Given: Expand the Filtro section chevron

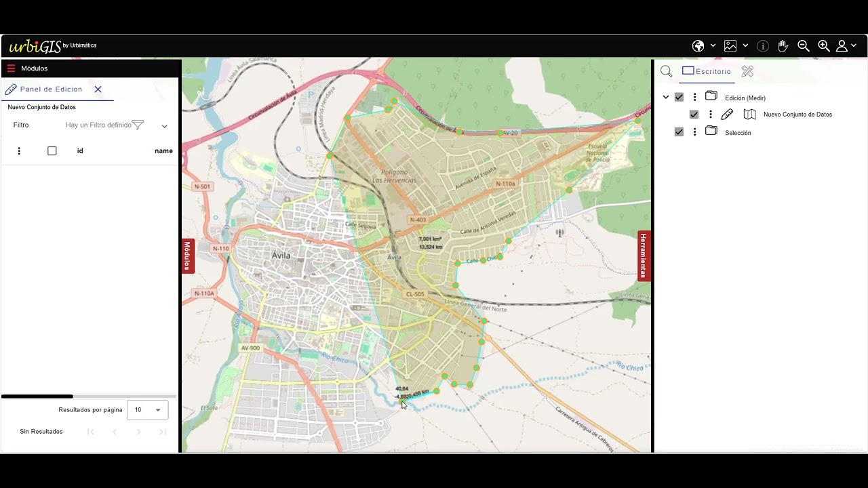Looking at the screenshot, I should click(164, 126).
